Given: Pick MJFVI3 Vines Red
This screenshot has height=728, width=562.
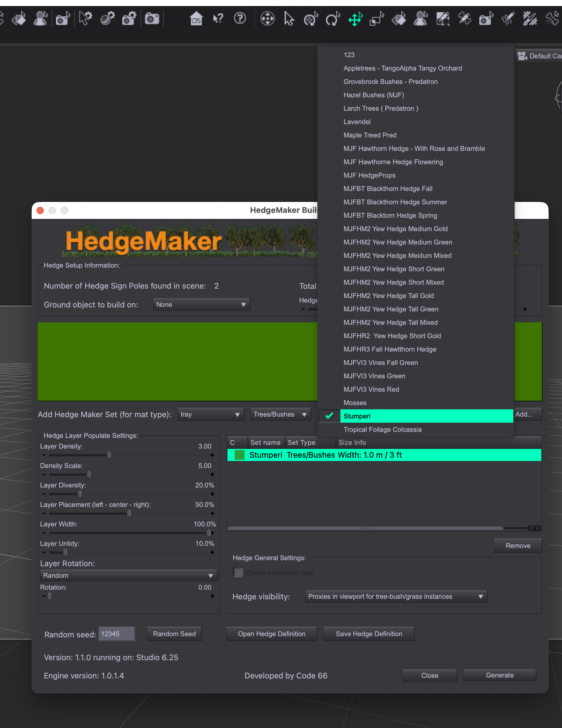Looking at the screenshot, I should click(x=416, y=389).
